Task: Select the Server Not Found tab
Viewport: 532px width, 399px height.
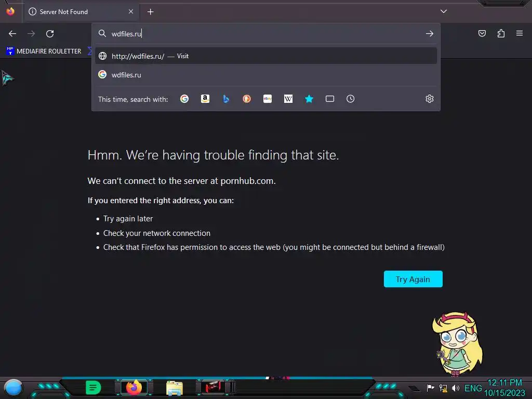Action: (x=82, y=12)
